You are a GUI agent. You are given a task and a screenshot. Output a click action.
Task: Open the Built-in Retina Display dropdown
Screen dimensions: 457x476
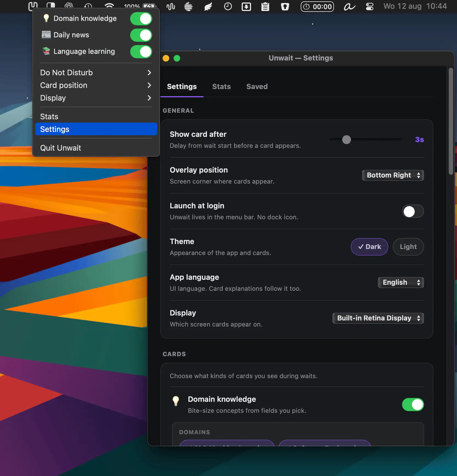pyautogui.click(x=378, y=318)
